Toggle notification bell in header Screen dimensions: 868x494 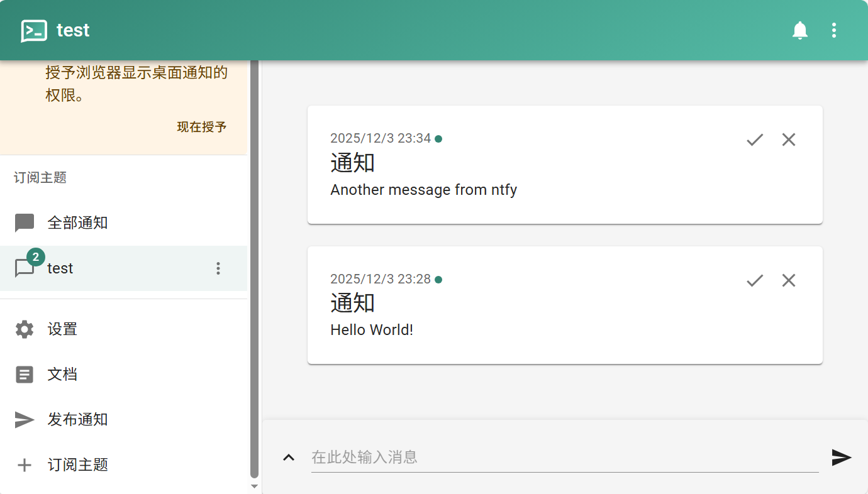tap(799, 30)
